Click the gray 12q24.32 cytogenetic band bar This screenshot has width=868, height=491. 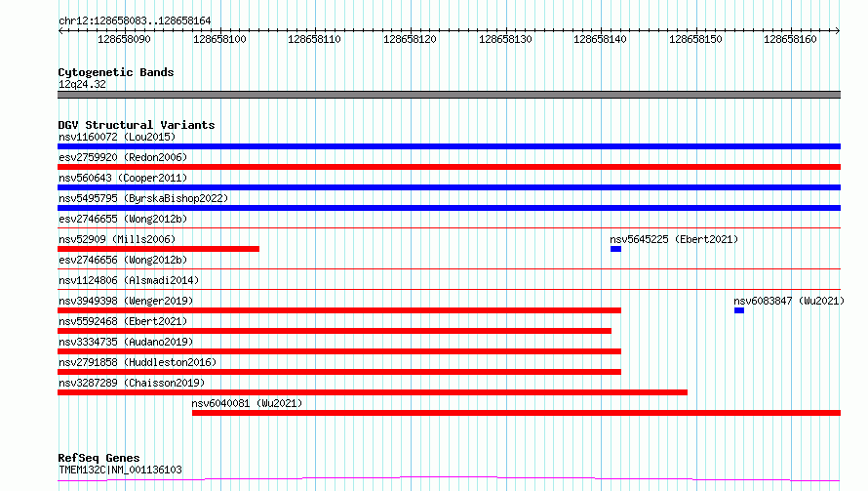pyautogui.click(x=449, y=95)
